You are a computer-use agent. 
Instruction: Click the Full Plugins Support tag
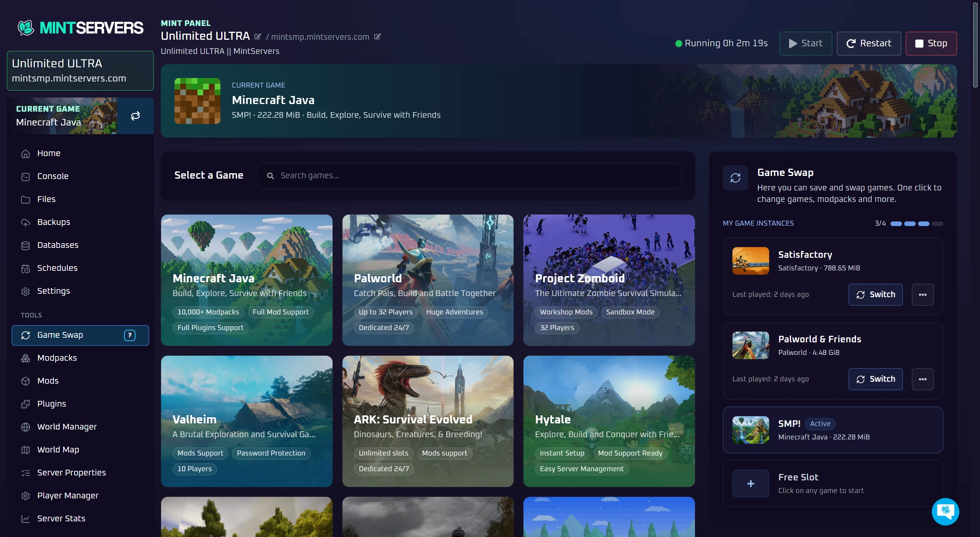coord(210,328)
